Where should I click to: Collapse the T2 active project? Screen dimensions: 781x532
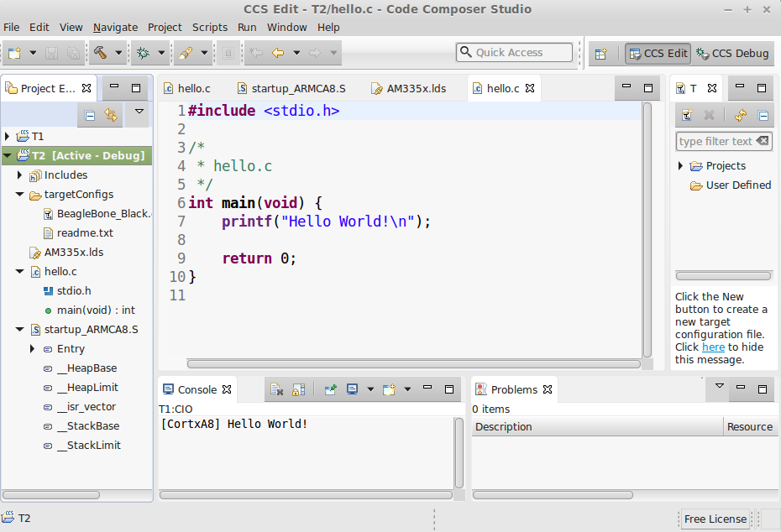[7, 155]
